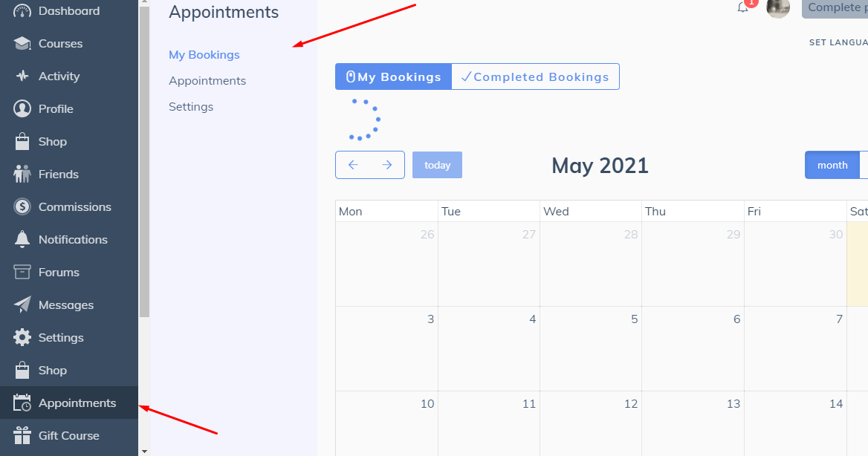Switch calendar to month view
This screenshot has width=868, height=456.
pyautogui.click(x=832, y=165)
